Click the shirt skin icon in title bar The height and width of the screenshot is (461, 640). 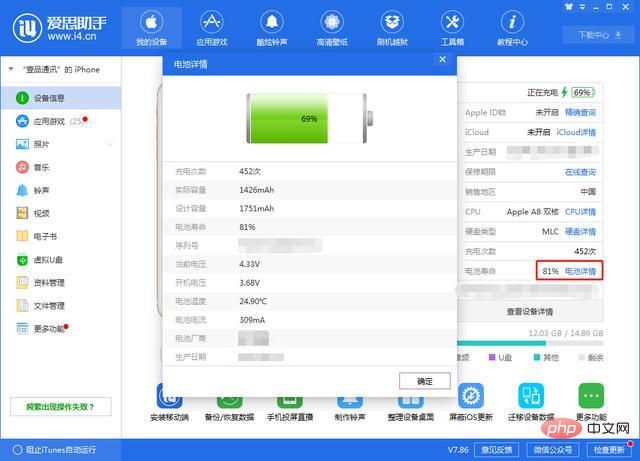(x=569, y=7)
